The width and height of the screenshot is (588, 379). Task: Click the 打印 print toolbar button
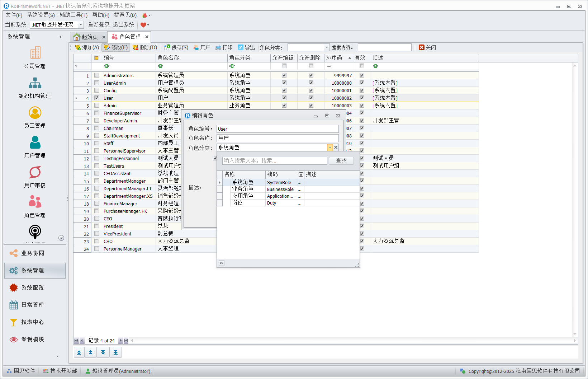pyautogui.click(x=224, y=47)
